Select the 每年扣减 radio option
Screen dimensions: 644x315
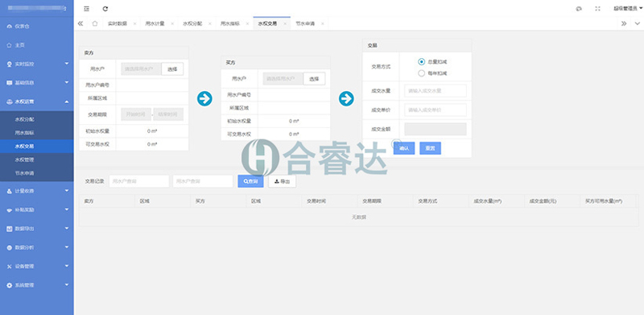click(421, 73)
